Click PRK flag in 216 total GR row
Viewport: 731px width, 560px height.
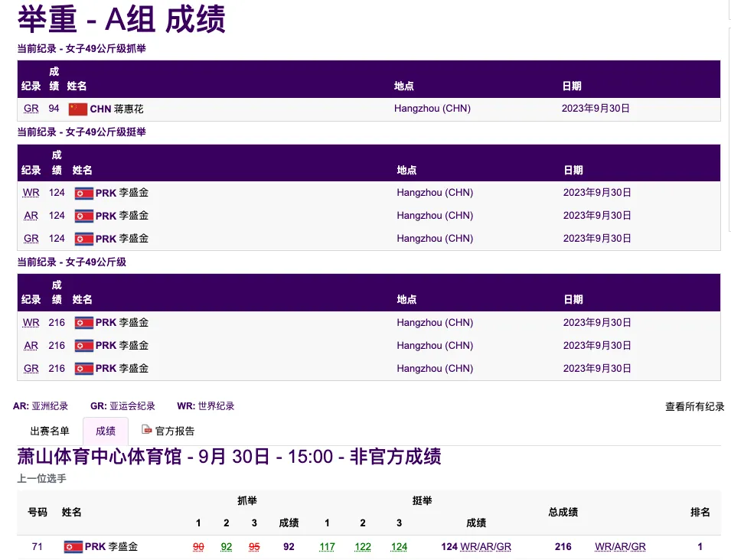(x=83, y=369)
